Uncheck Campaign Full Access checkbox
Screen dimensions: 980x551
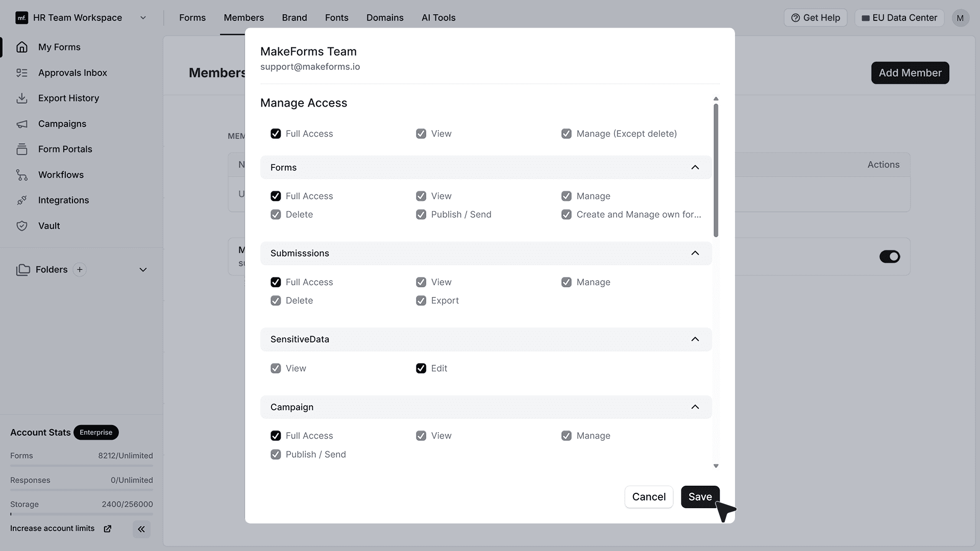[276, 436]
